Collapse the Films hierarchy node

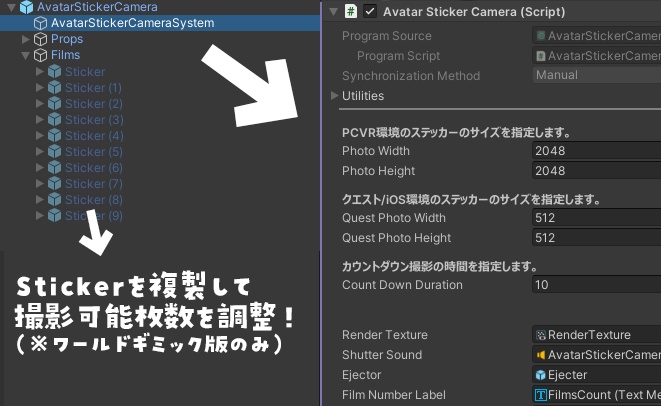coord(25,55)
